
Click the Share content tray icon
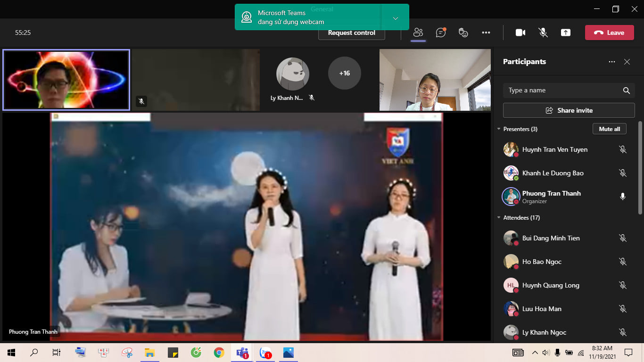pos(566,33)
